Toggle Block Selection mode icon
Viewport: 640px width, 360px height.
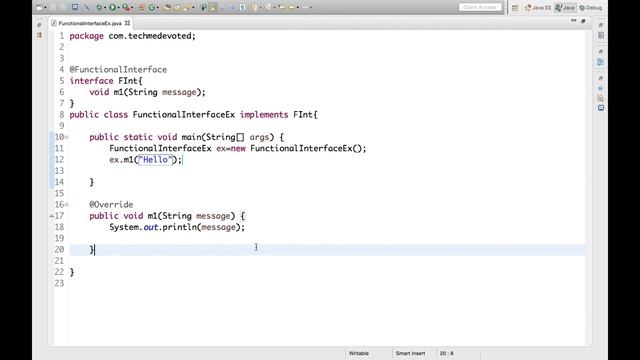232,7
